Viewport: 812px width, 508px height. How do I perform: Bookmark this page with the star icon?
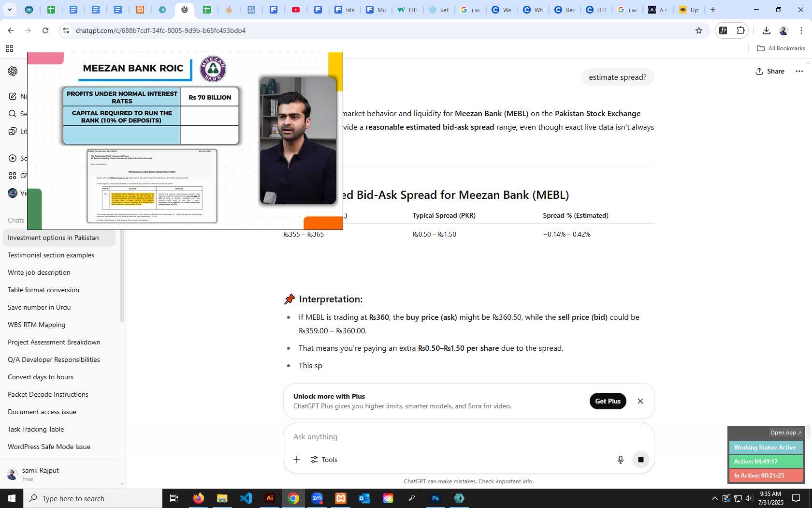pyautogui.click(x=698, y=30)
